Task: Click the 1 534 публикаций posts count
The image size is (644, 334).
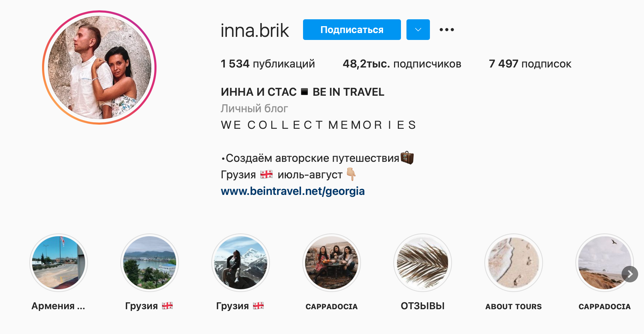Action: tap(268, 64)
